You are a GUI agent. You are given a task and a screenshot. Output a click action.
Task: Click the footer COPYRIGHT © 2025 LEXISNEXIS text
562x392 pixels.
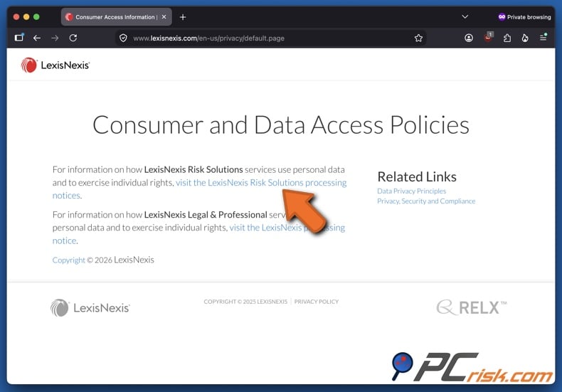[x=245, y=302]
